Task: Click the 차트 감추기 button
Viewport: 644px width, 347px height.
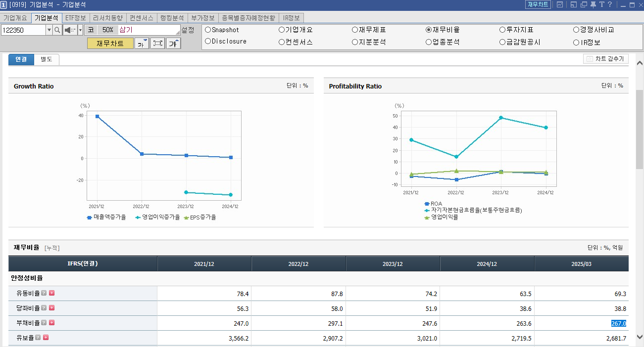Action: 606,59
